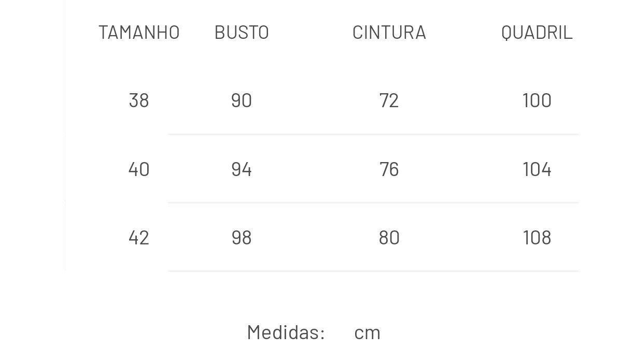Screen dimensions: 634x364
Task: Click bust value 90
Action: 242,100
